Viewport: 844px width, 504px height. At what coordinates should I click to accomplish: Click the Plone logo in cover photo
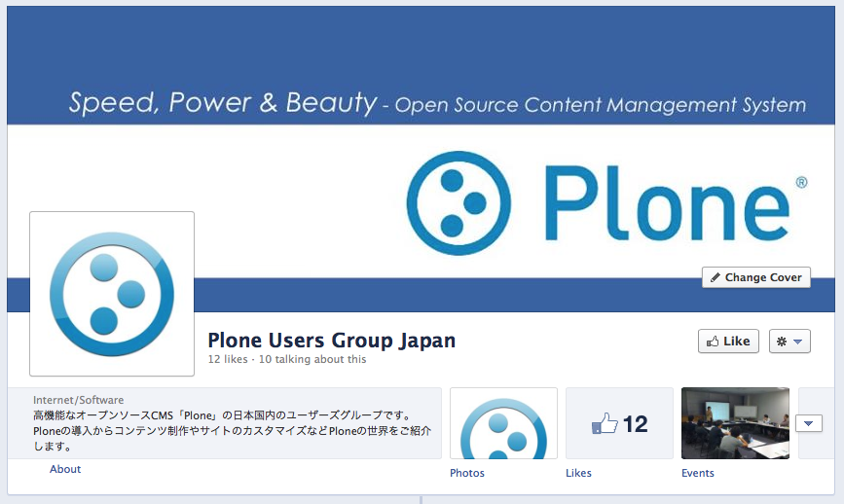coord(606,202)
